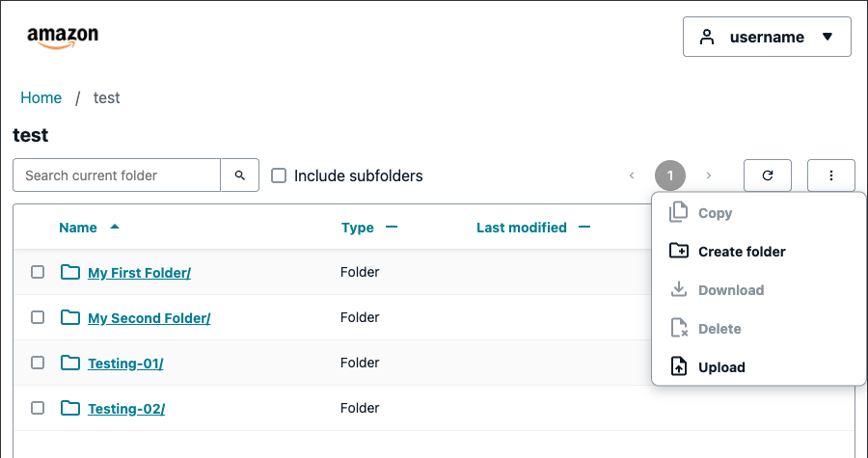The image size is (868, 458).
Task: Choose Download from the actions menu
Action: tap(758, 290)
